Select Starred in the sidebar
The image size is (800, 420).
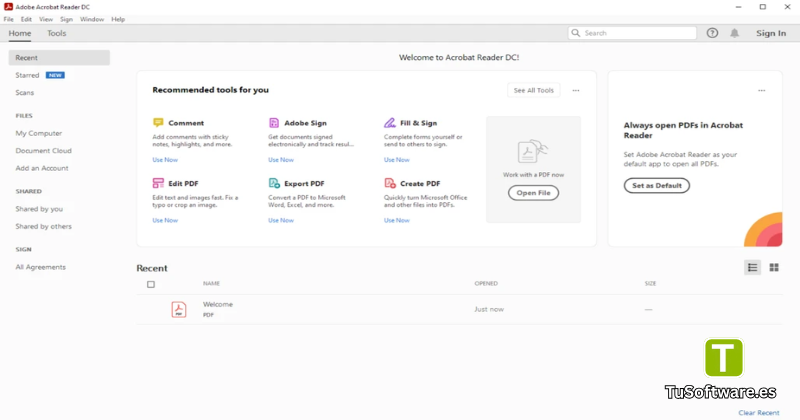[27, 75]
